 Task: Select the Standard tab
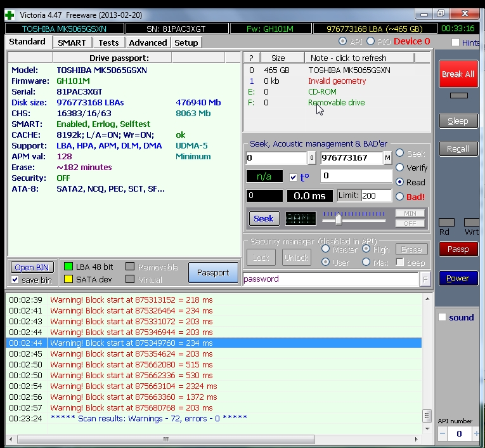click(x=27, y=42)
